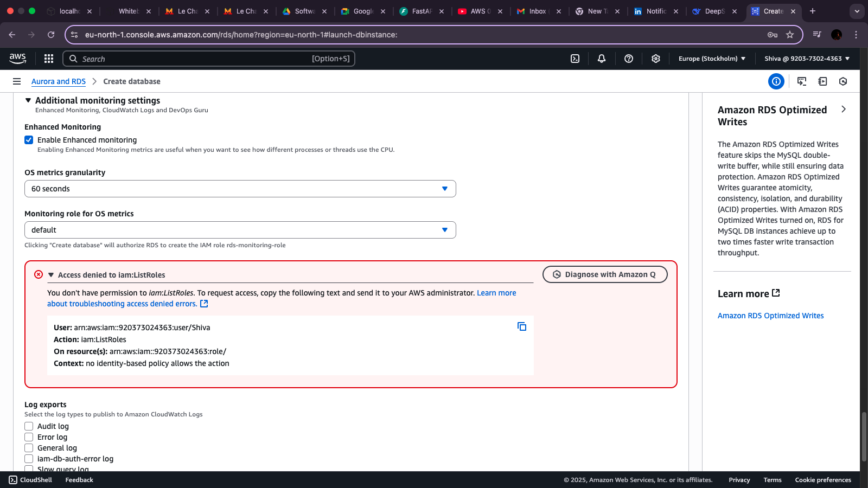Check the General log export option
The height and width of the screenshot is (488, 868).
(29, 448)
